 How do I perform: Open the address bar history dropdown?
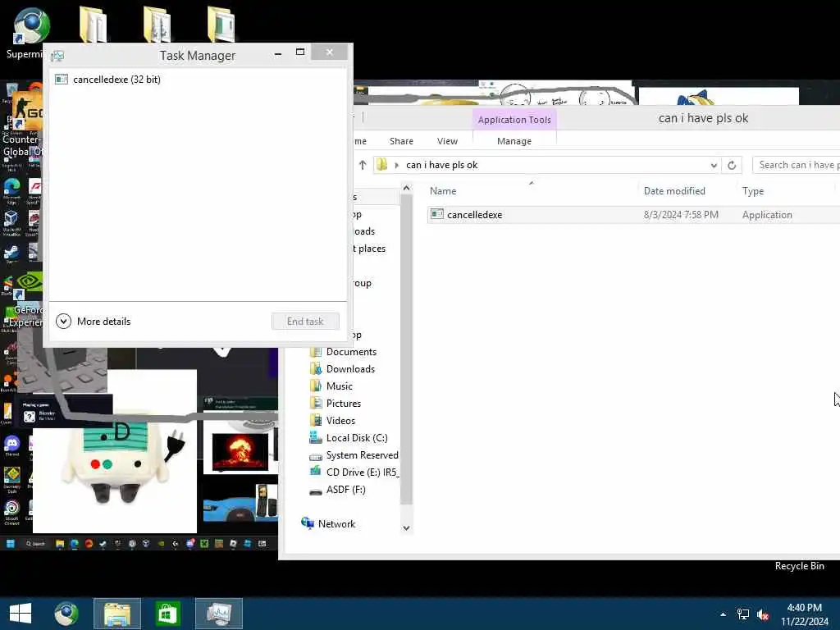coord(714,165)
